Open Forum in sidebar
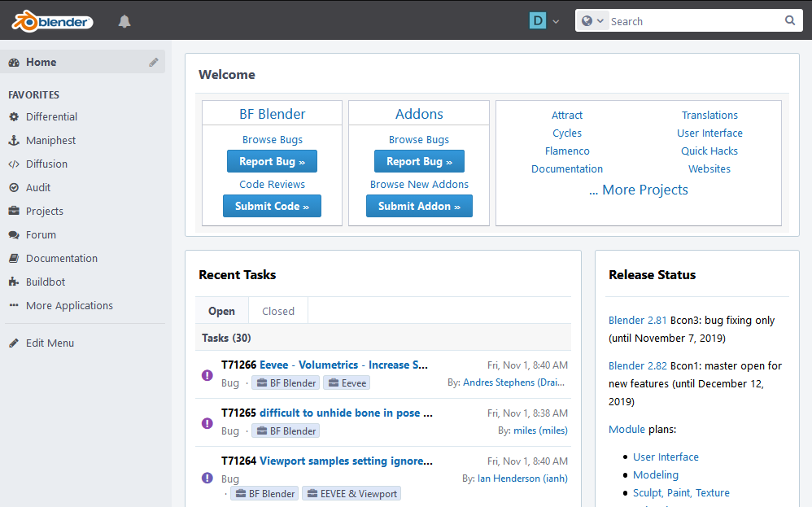The height and width of the screenshot is (507, 812). point(41,234)
